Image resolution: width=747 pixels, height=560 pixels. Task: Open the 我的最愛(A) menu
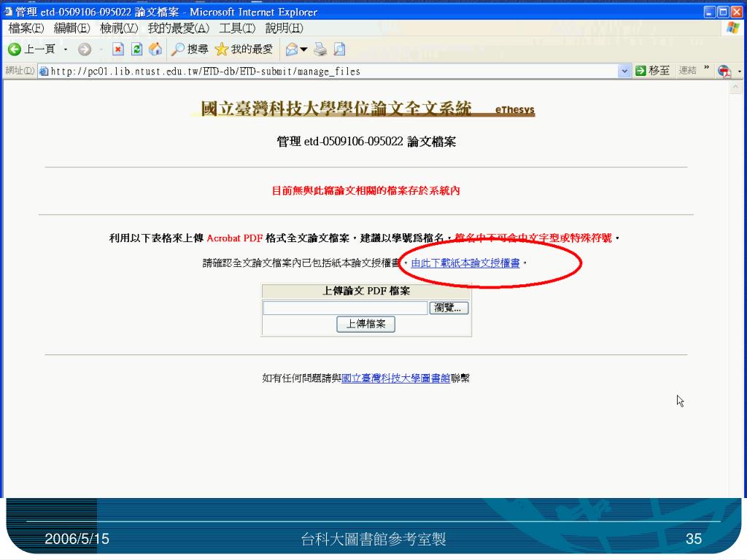click(179, 28)
